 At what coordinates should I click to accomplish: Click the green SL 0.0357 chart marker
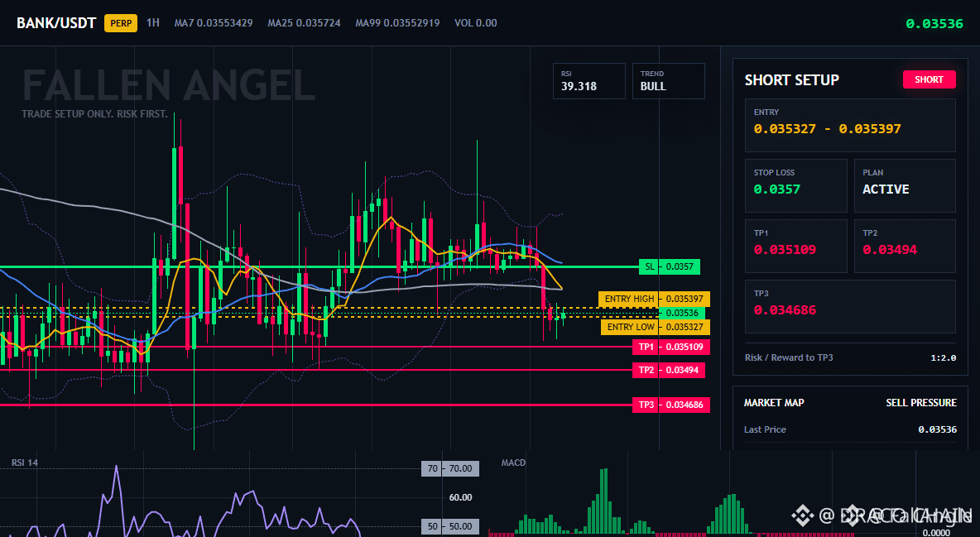tap(670, 267)
